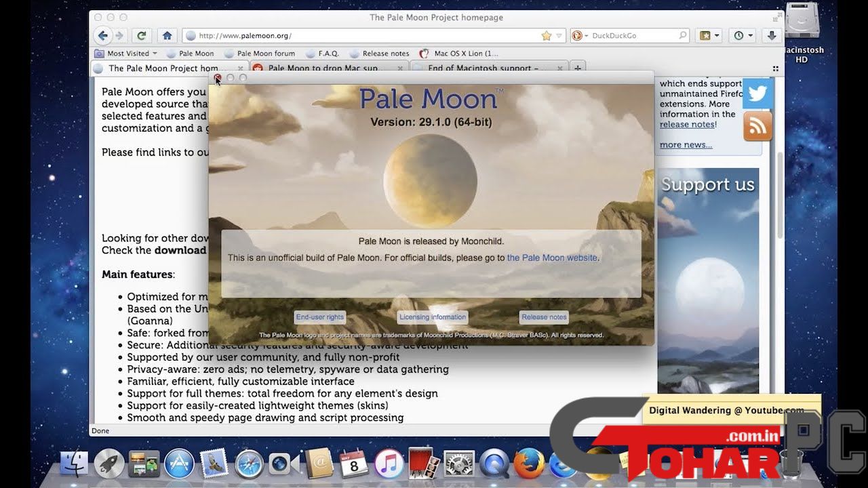Open the Release notes bookmark in toolbar

(x=379, y=53)
